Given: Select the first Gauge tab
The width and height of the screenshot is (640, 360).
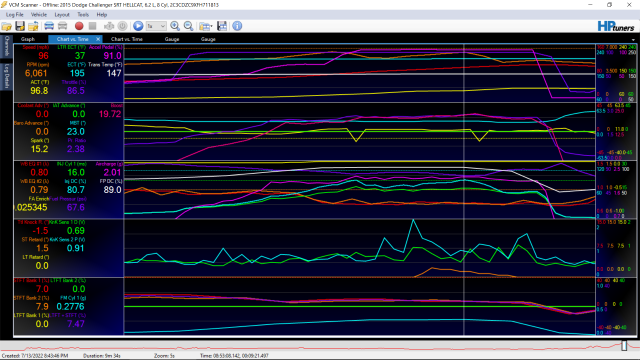Looking at the screenshot, I should click(x=172, y=39).
